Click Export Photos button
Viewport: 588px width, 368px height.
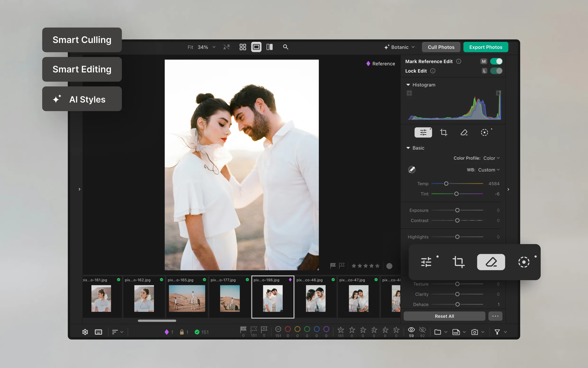486,47
